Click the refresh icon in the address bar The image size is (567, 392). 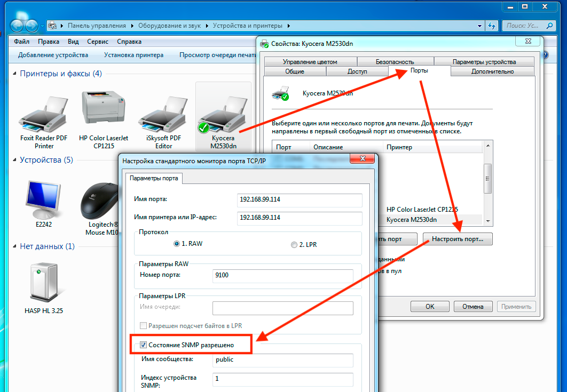tap(491, 25)
